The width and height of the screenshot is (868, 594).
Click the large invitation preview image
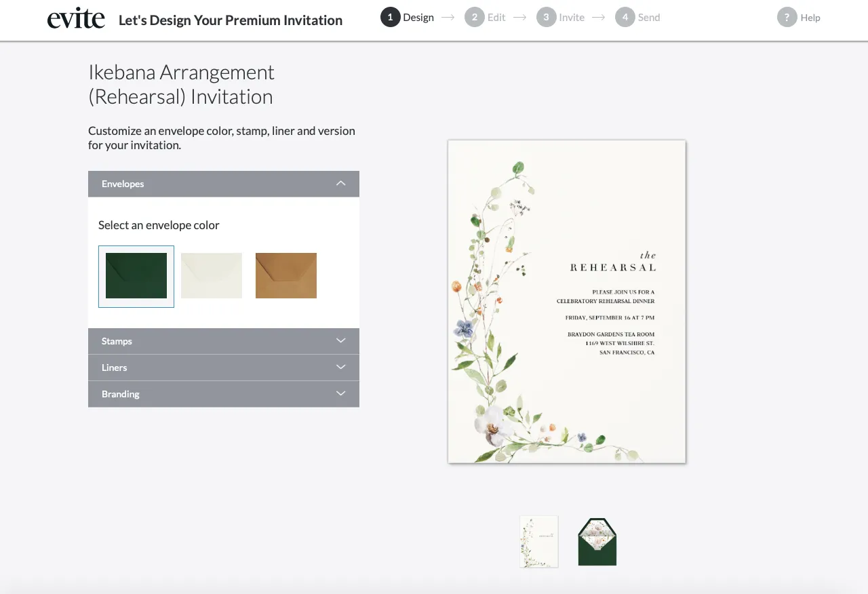tap(567, 302)
